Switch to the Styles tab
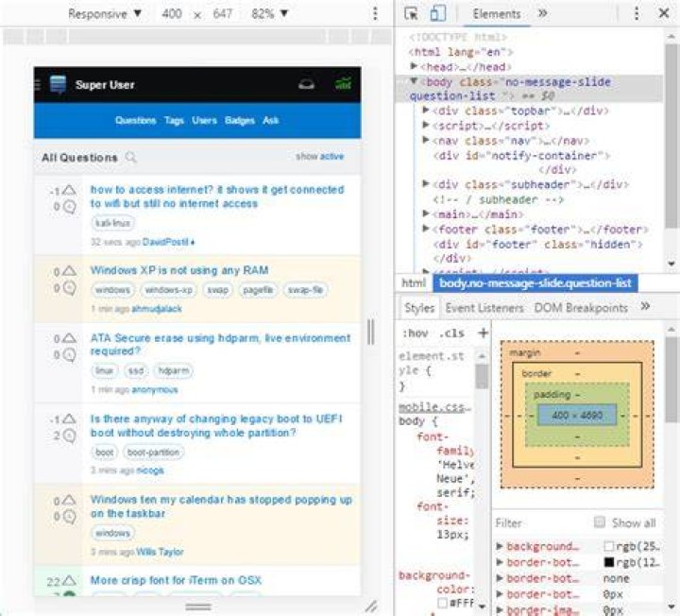Image resolution: width=680 pixels, height=616 pixels. tap(419, 308)
